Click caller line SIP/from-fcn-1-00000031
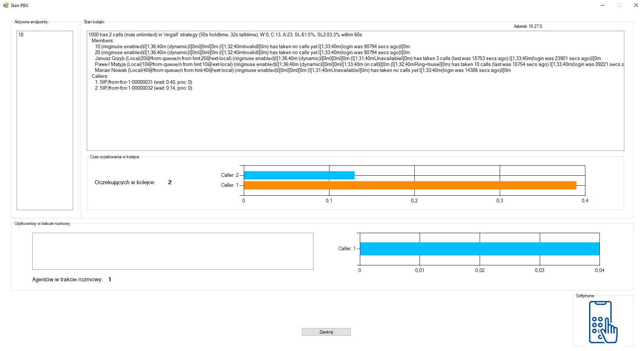Viewport: 644px width, 351px height. [144, 82]
